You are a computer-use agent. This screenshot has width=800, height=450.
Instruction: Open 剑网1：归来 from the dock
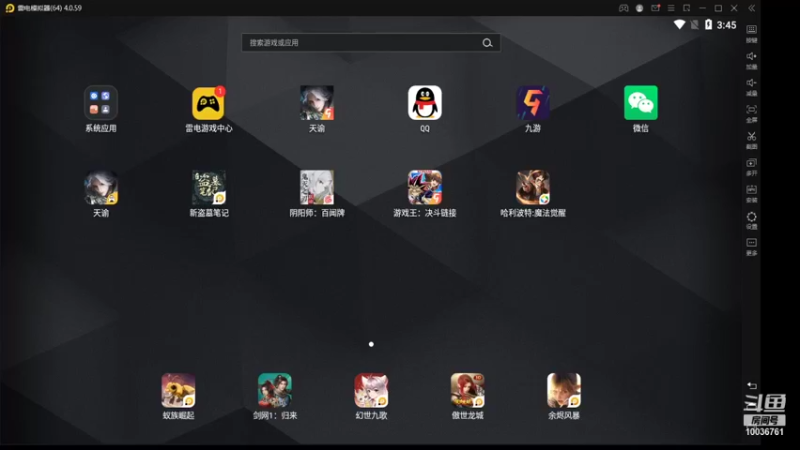tap(274, 390)
